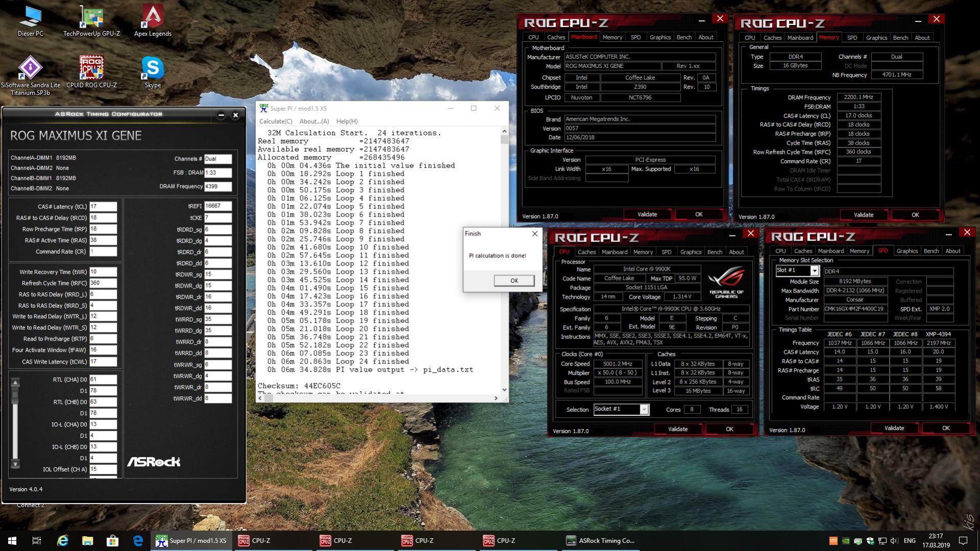Open the Action Center notification icon
The height and width of the screenshot is (551, 980).
click(963, 540)
